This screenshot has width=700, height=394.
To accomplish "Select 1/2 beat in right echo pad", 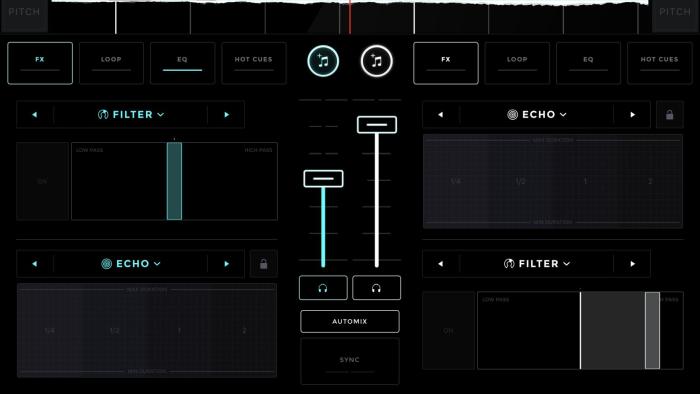I will click(x=521, y=181).
